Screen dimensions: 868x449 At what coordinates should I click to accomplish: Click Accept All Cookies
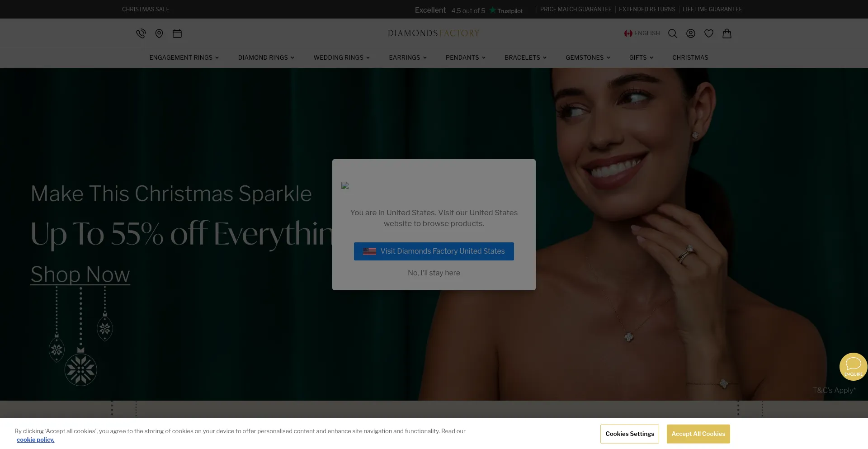[x=698, y=434]
